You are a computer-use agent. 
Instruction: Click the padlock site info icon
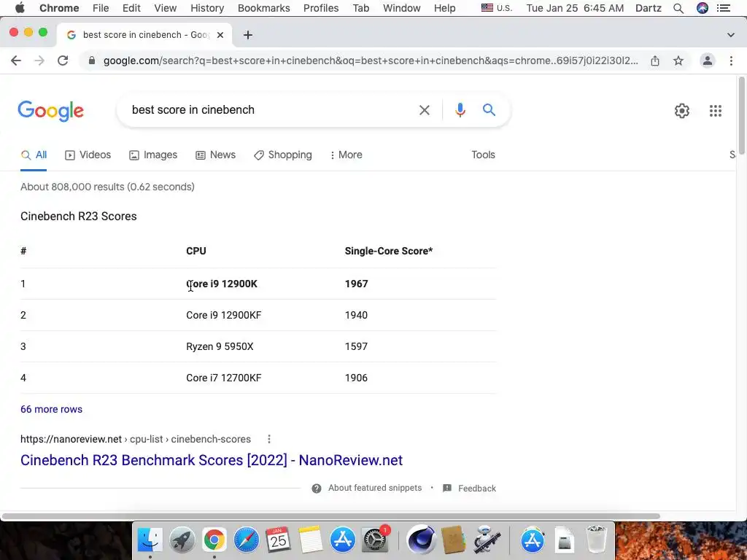tap(92, 61)
